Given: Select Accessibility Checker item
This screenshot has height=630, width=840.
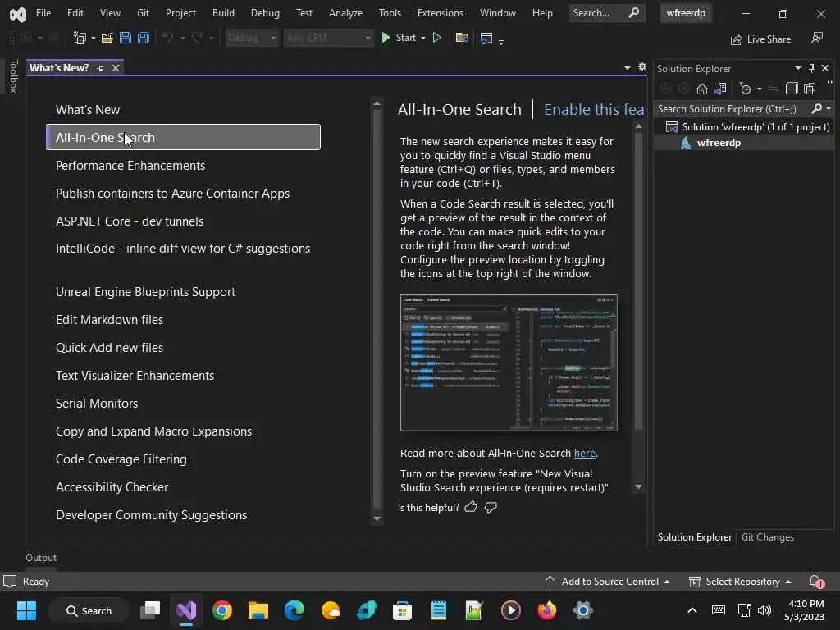Looking at the screenshot, I should tap(112, 487).
